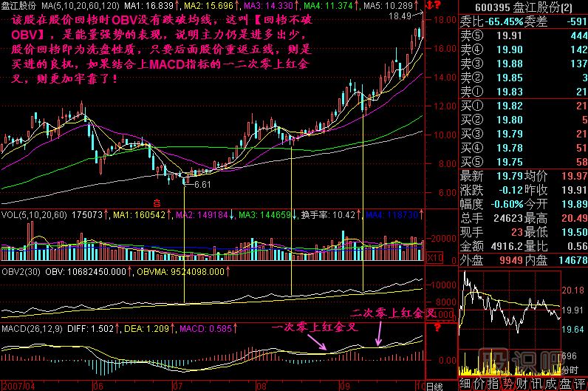588x391 pixels.
Task: Open the 细 tab in the quote panel
Action: point(465,383)
